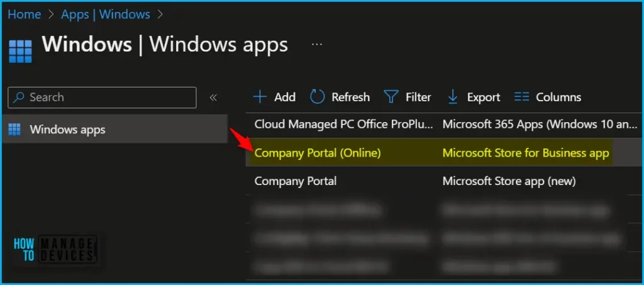Open the Columns chooser
Viewport: 644px width, 285px height.
tap(548, 98)
